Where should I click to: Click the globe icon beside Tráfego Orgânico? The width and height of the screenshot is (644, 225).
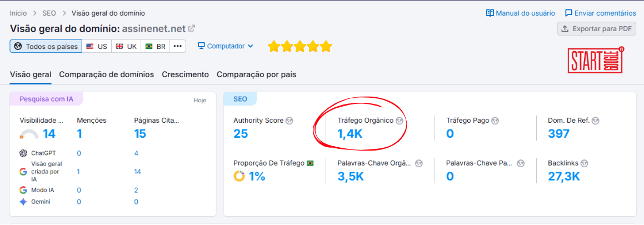(399, 121)
